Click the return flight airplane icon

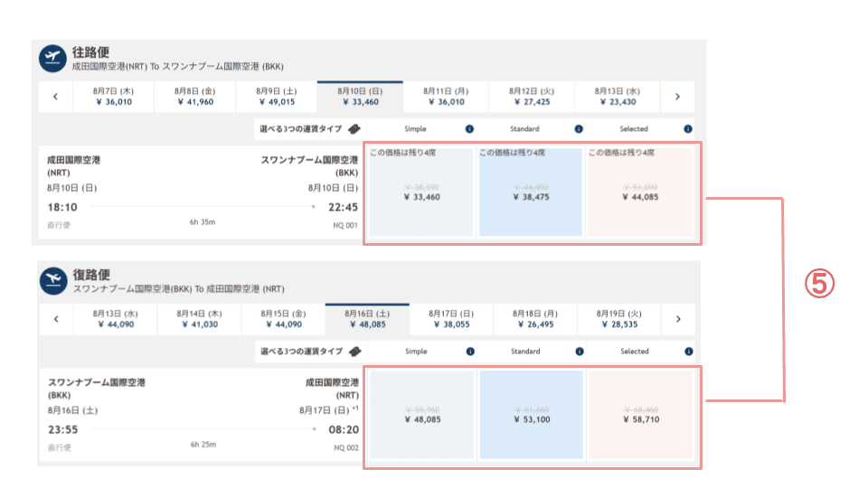(x=53, y=280)
